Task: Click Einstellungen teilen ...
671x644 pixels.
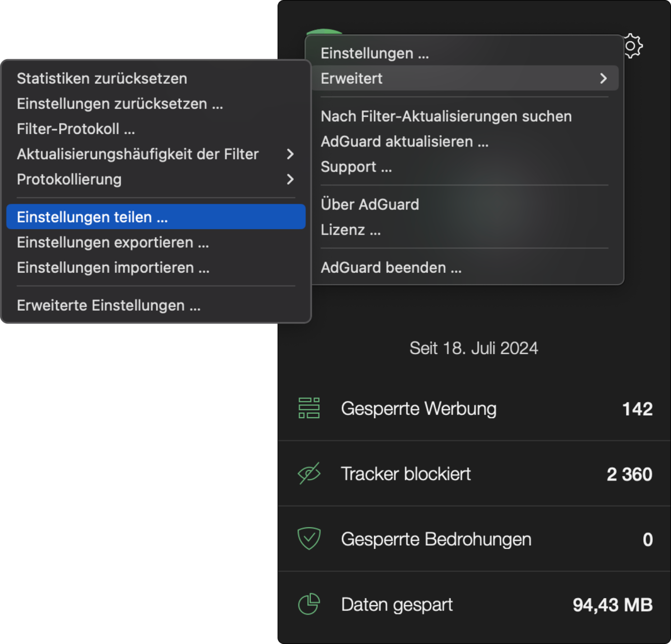Action: click(156, 217)
